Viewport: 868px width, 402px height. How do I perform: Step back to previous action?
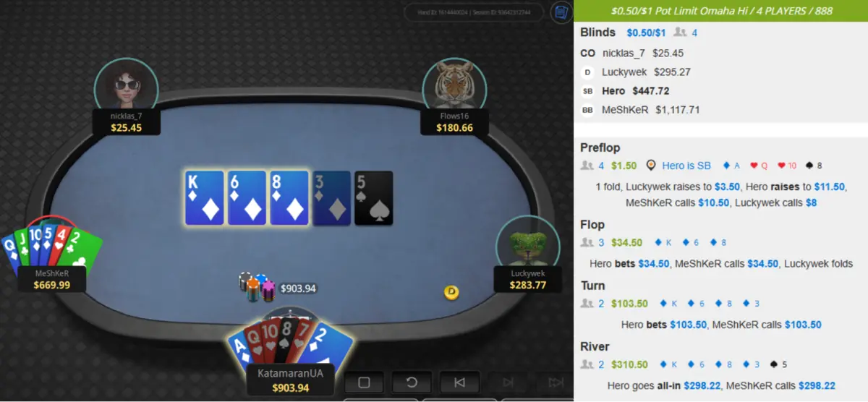click(x=459, y=382)
